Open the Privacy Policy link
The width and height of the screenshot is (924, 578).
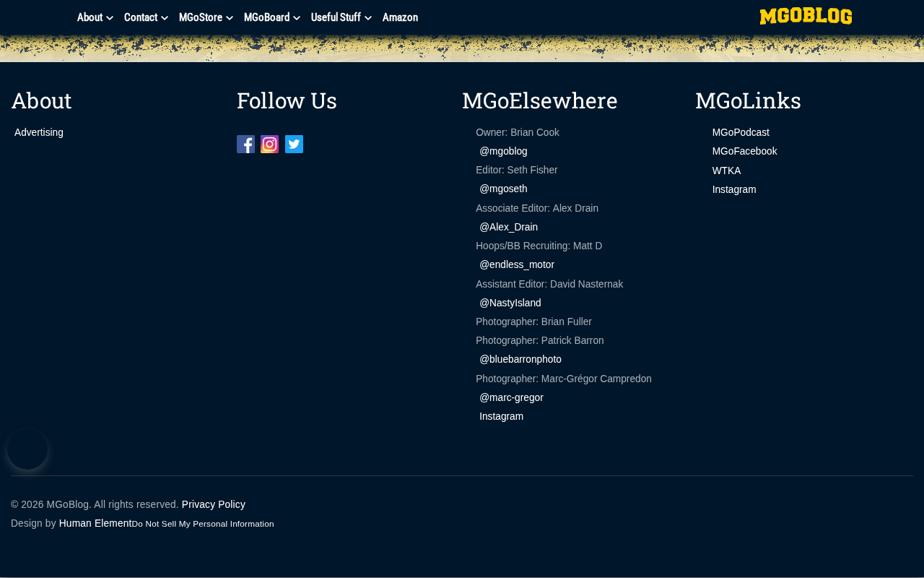214,504
